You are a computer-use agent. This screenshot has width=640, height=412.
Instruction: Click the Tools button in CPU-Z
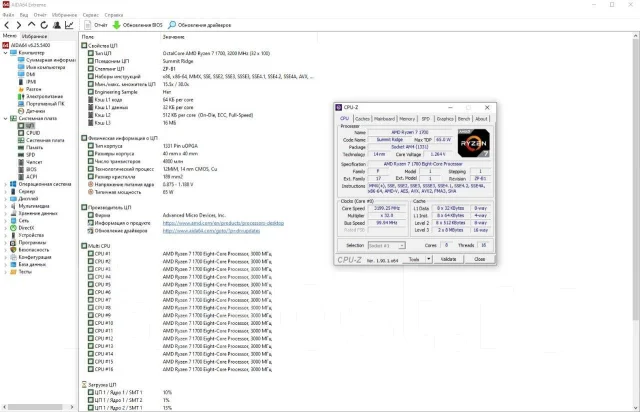tap(414, 259)
